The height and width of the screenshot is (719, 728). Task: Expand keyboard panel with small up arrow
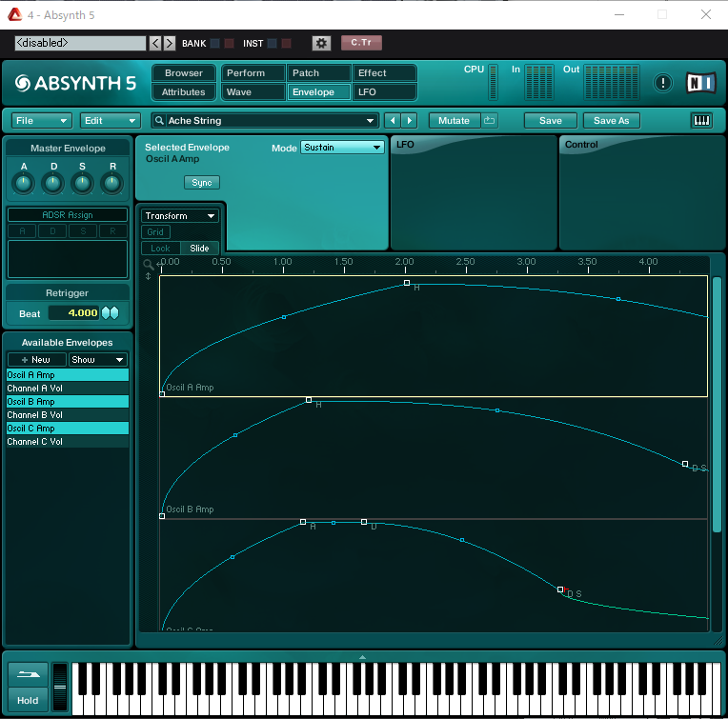(x=362, y=657)
